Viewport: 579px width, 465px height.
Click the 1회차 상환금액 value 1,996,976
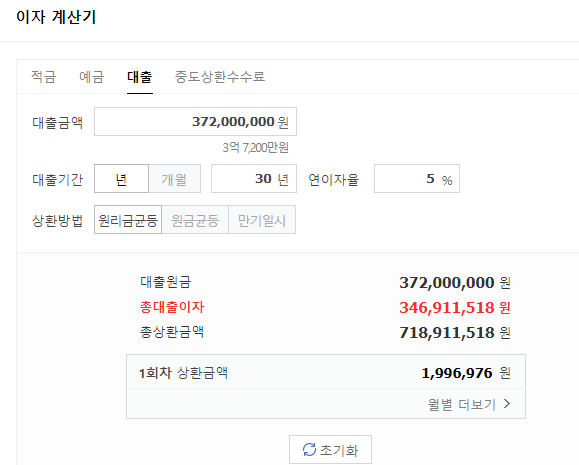[x=457, y=373]
